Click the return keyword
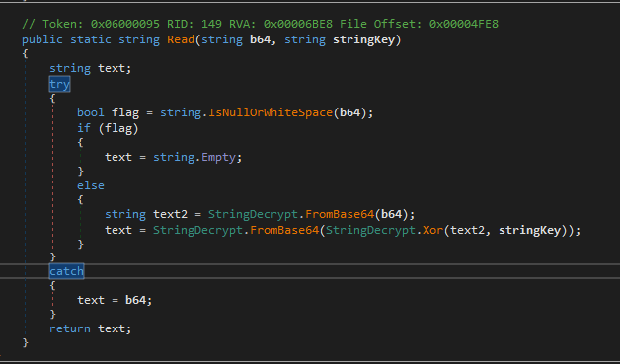The height and width of the screenshot is (364, 620). [x=70, y=328]
